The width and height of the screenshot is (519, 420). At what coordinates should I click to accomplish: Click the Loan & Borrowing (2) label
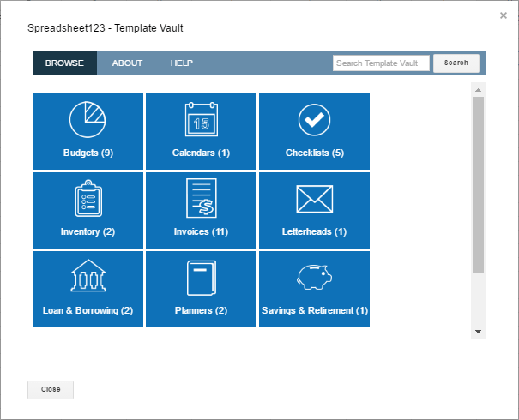point(88,310)
